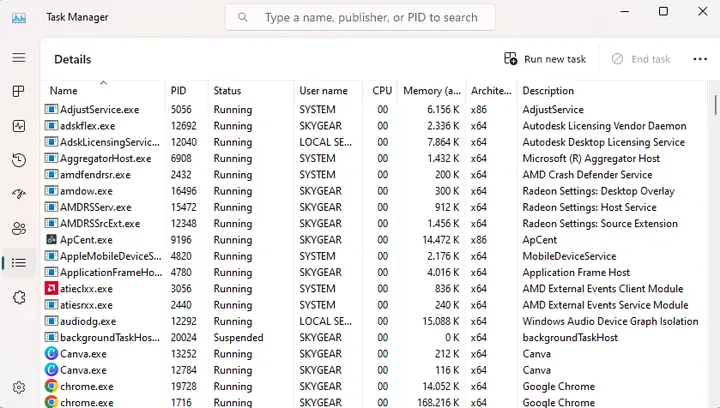Open the Services page puzzle icon
The height and width of the screenshot is (408, 720).
point(19,297)
